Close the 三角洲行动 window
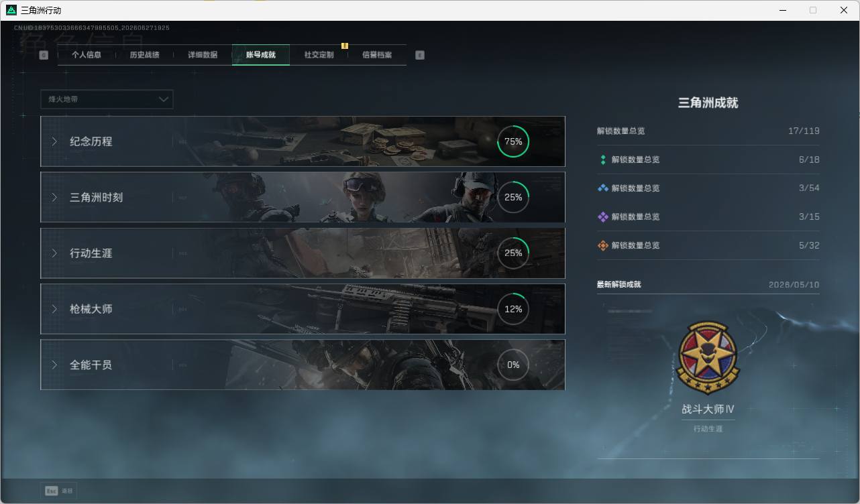860x504 pixels. [844, 10]
